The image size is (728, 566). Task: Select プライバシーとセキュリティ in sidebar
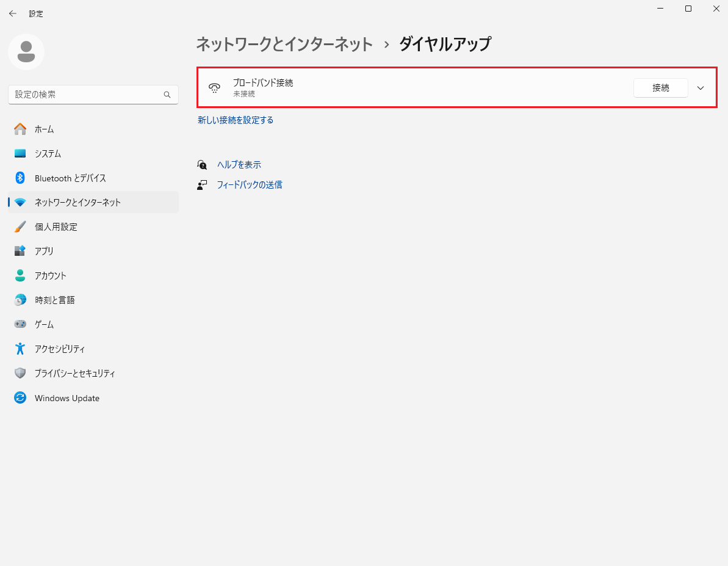[x=19, y=373]
